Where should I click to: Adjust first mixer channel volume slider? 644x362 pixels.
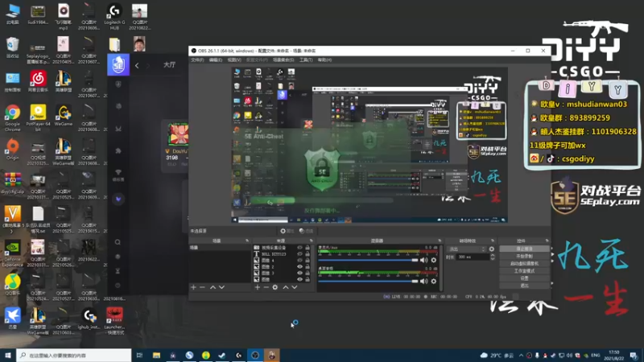368,260
